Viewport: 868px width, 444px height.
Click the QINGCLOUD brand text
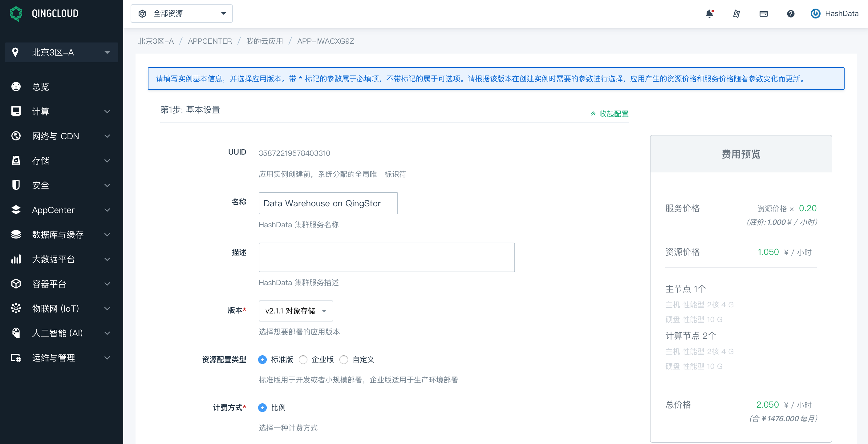[x=55, y=14]
